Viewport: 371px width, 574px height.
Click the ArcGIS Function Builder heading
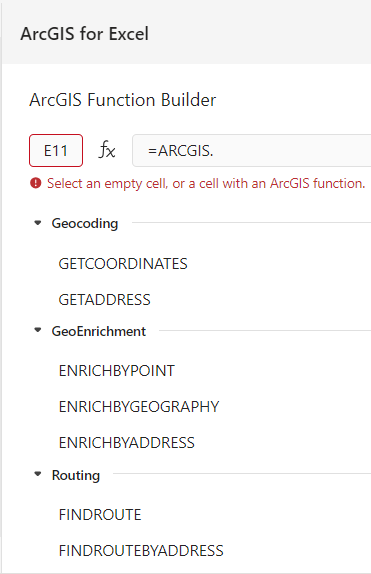123,100
